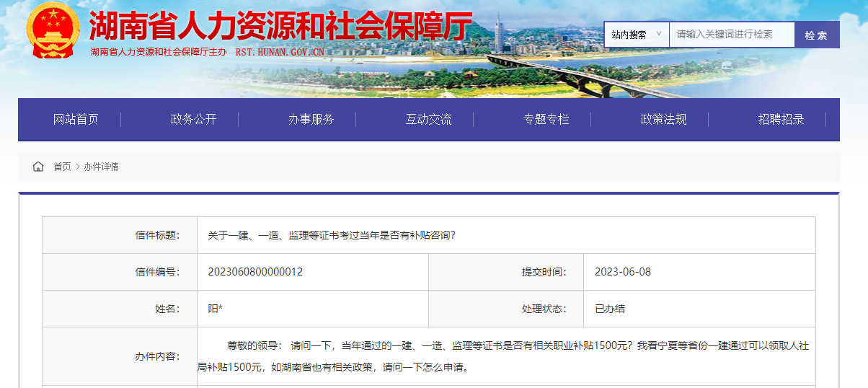Screen dimensions: 868x388
Task: Click the letter number 2023060800000012
Action: (255, 272)
